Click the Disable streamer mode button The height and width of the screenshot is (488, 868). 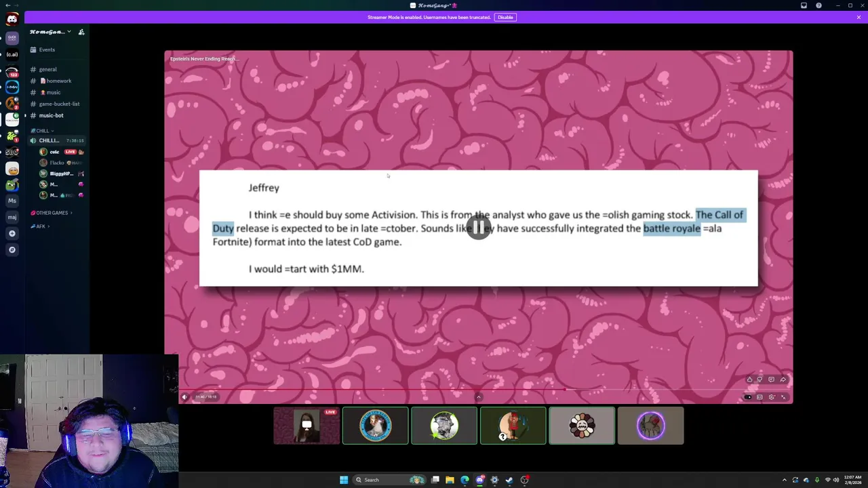tap(505, 17)
